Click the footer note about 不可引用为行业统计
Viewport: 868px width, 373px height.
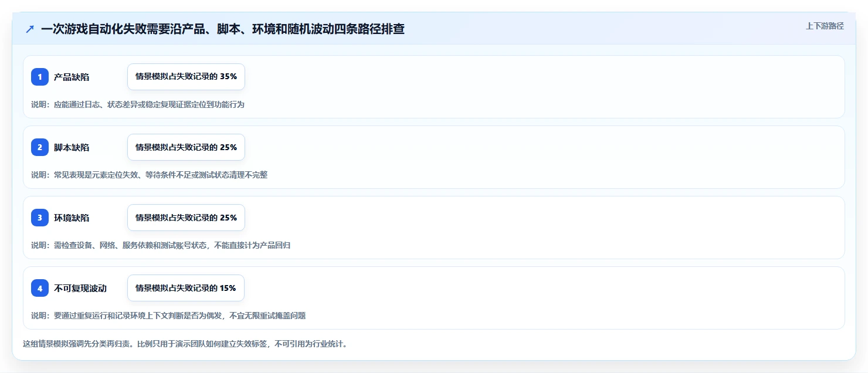(185, 344)
